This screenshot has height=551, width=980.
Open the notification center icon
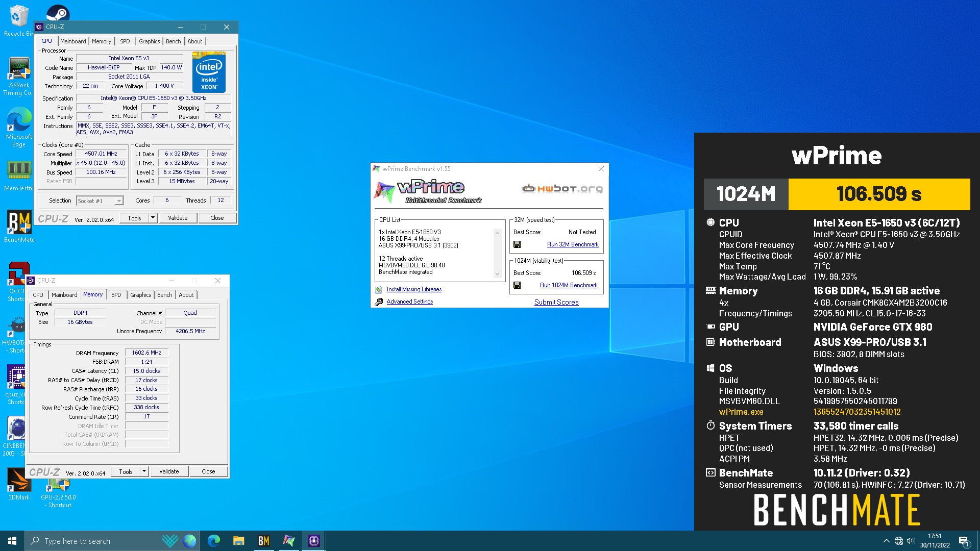coord(964,541)
